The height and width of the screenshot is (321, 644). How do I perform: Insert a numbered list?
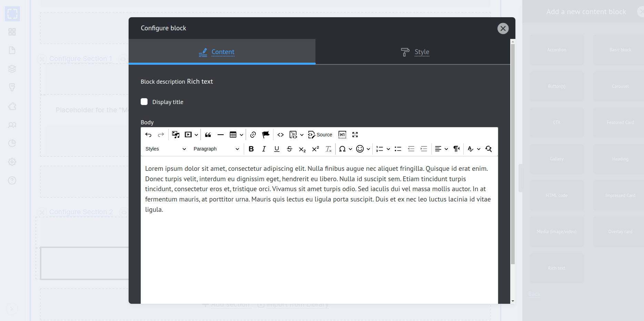(x=380, y=149)
